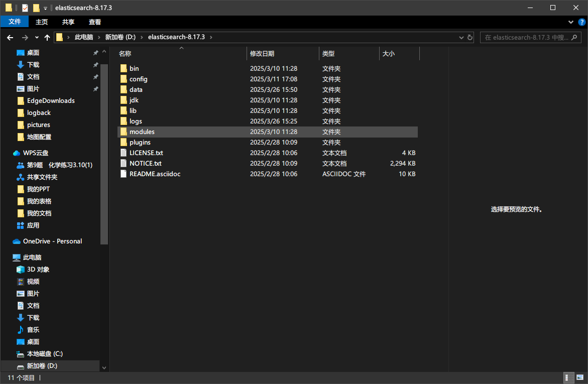Image resolution: width=588 pixels, height=384 pixels.
Task: Open the bin folder icon
Action: [124, 68]
